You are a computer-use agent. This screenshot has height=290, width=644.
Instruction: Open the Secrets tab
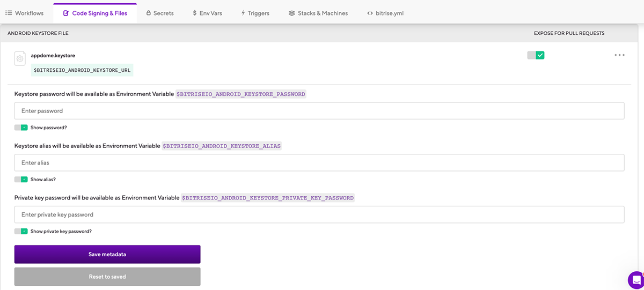160,13
